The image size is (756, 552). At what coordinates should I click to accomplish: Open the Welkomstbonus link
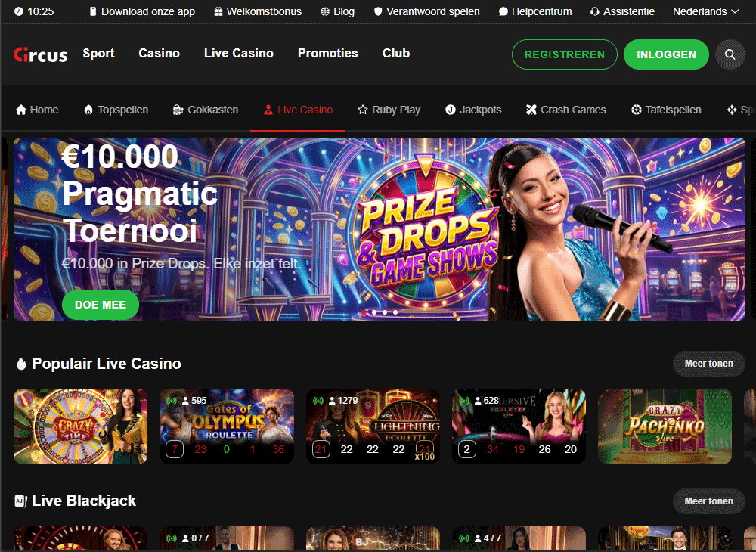[258, 11]
